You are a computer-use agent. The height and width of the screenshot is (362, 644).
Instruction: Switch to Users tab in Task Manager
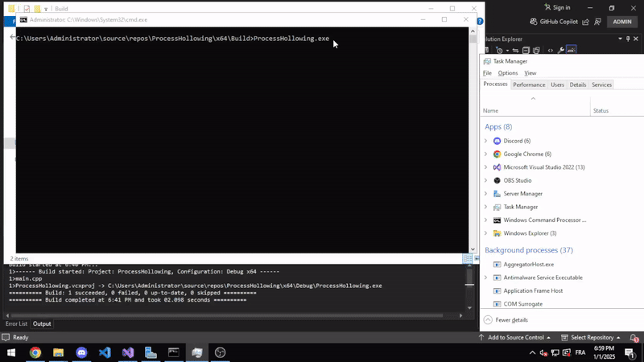(557, 84)
